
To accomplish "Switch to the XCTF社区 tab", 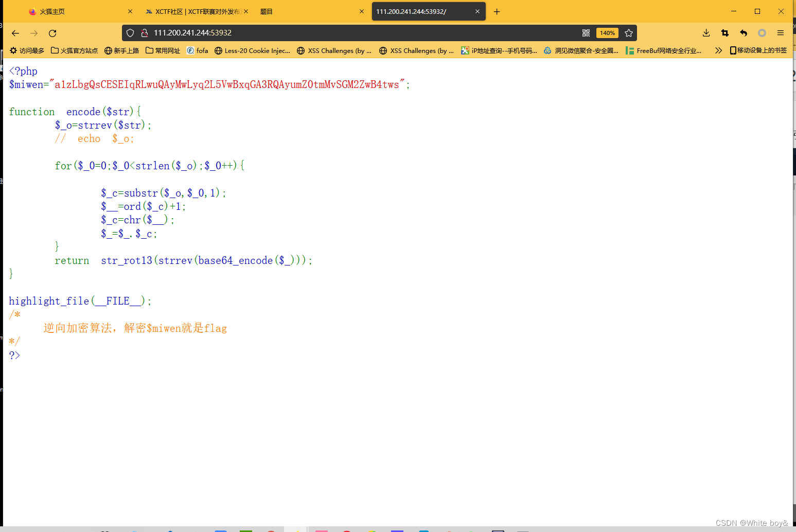I will pos(198,11).
